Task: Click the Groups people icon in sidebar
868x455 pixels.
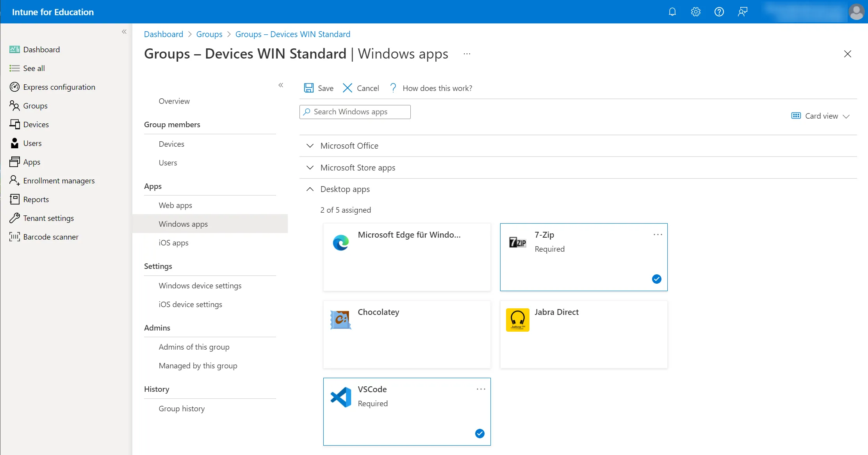Action: (x=14, y=106)
